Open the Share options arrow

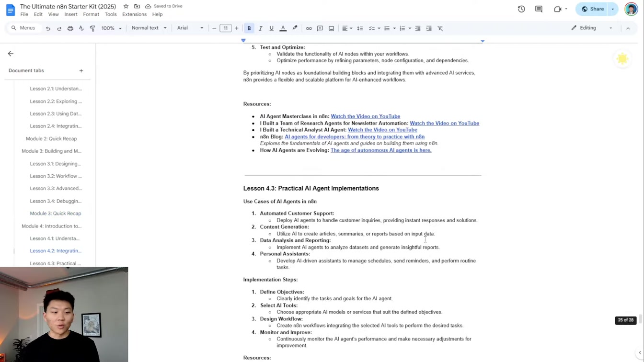tap(612, 9)
